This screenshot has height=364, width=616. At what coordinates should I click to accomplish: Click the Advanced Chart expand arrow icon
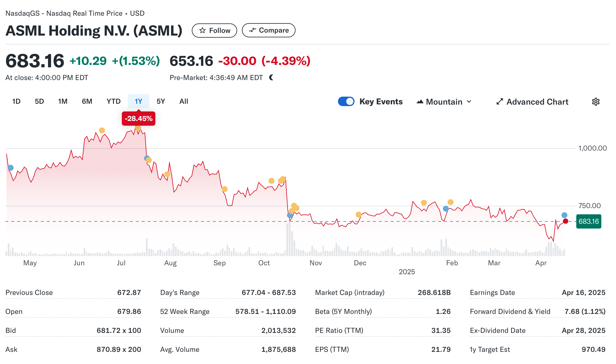click(499, 102)
